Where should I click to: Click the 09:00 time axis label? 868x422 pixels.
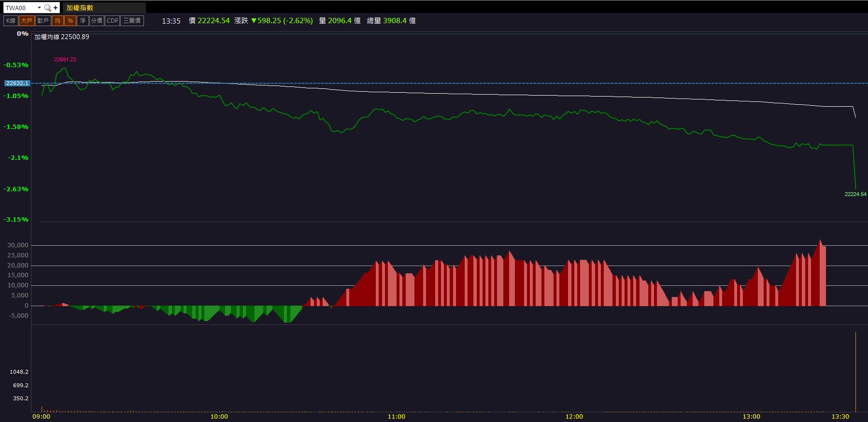pos(41,417)
